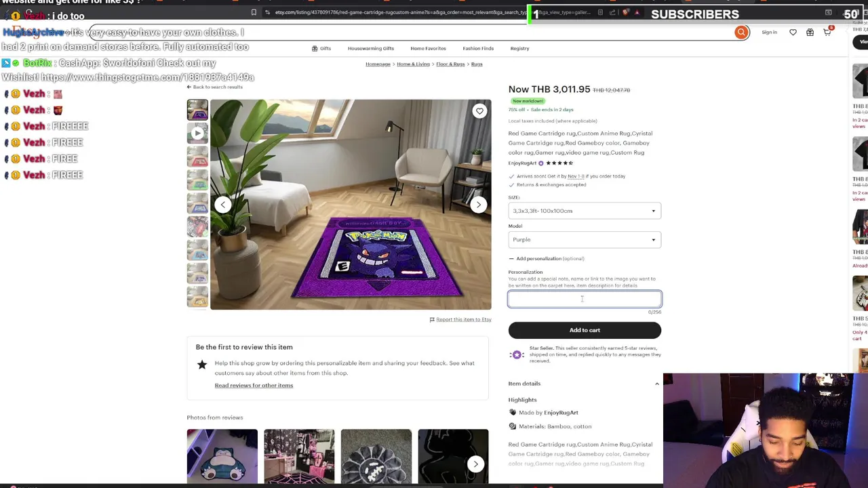This screenshot has width=868, height=488.
Task: Open Housewarming Gifts menu item
Action: pos(370,48)
